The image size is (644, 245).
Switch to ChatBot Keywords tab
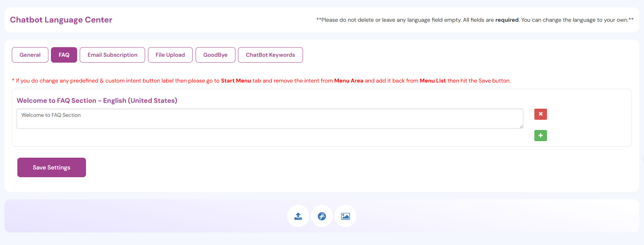click(270, 55)
